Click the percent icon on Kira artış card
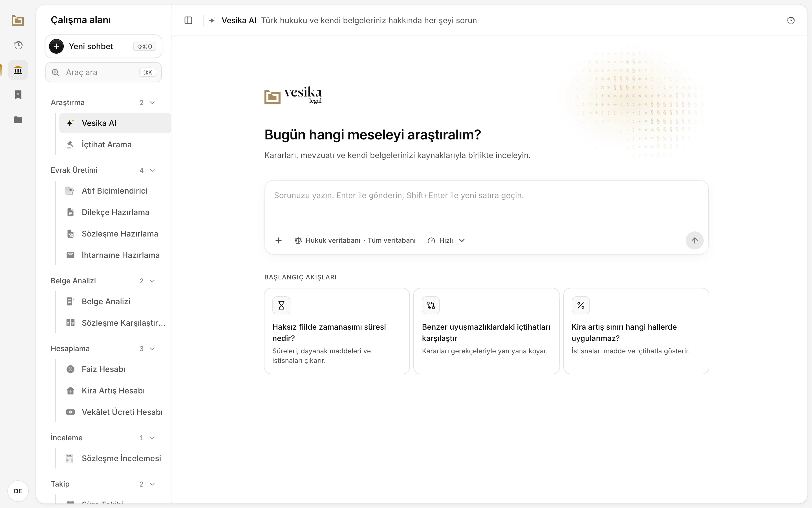Screen dimensions: 812x508 581,305
